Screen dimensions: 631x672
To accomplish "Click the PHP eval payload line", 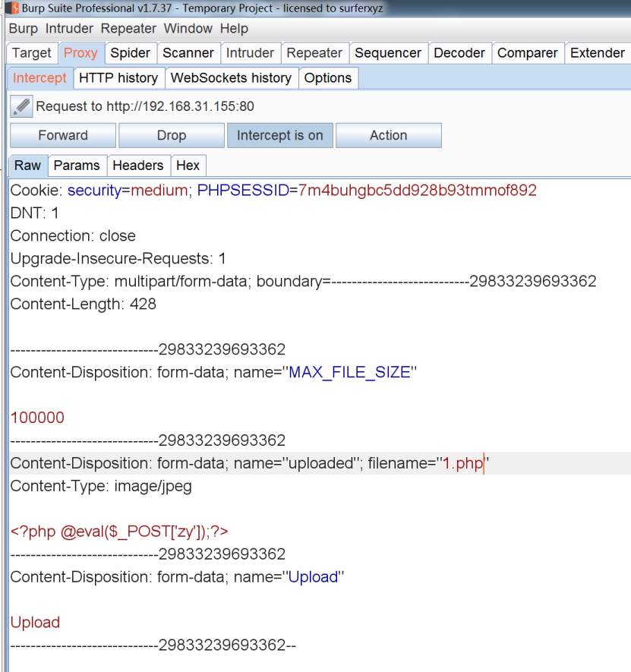I will pos(119,532).
